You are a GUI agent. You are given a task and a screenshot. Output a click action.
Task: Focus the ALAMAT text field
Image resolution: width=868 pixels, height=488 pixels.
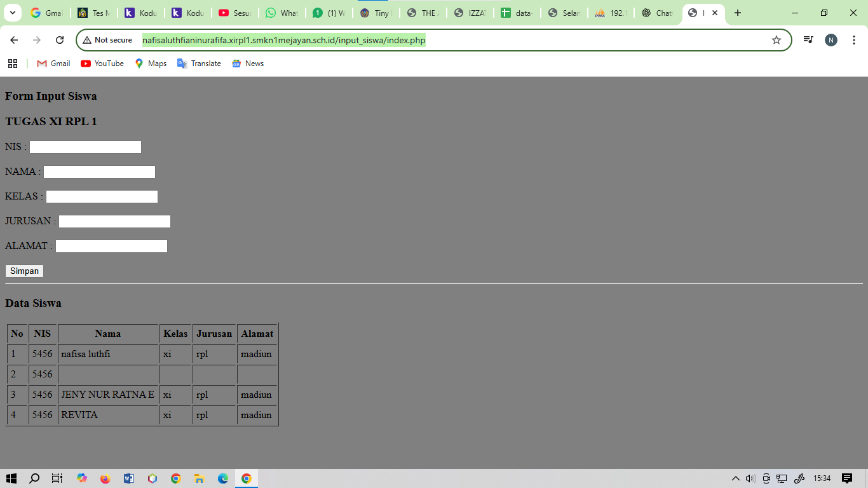coord(111,247)
